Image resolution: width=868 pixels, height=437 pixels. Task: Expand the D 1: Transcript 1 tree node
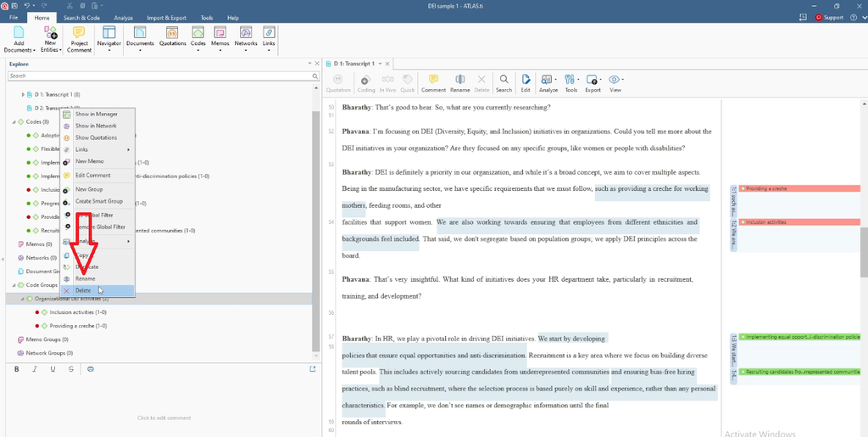(23, 95)
